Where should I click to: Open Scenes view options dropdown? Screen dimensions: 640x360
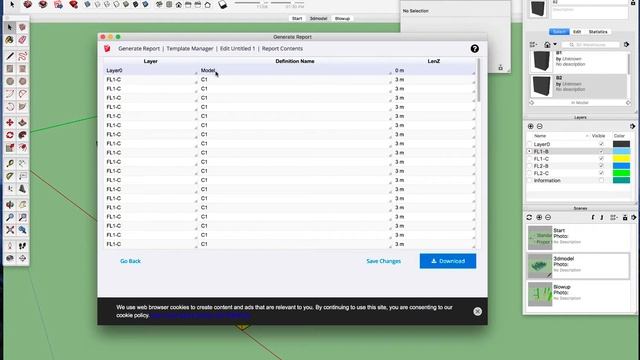pyautogui.click(x=613, y=218)
